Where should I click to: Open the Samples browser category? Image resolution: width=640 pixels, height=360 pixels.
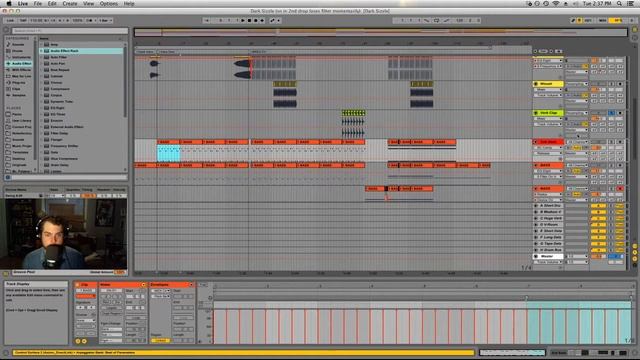point(18,95)
